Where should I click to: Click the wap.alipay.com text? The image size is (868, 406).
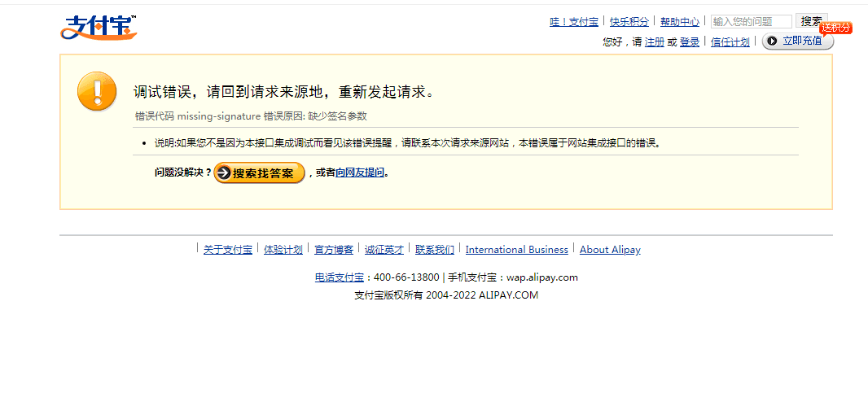542,277
